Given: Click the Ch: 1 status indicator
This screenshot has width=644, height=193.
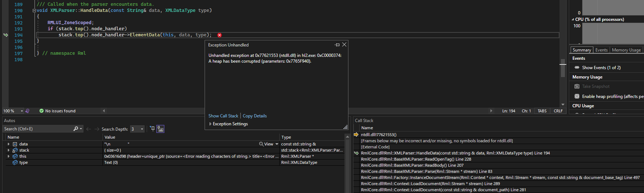Looking at the screenshot, I should click(x=526, y=111).
